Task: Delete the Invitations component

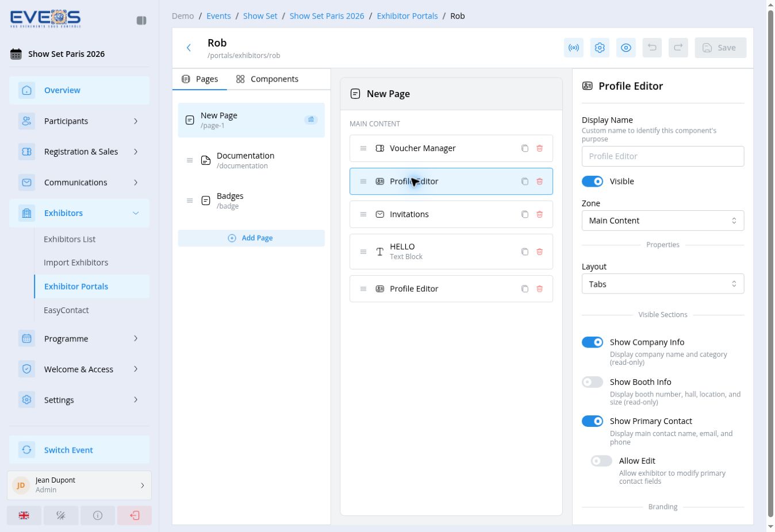Action: coord(540,214)
